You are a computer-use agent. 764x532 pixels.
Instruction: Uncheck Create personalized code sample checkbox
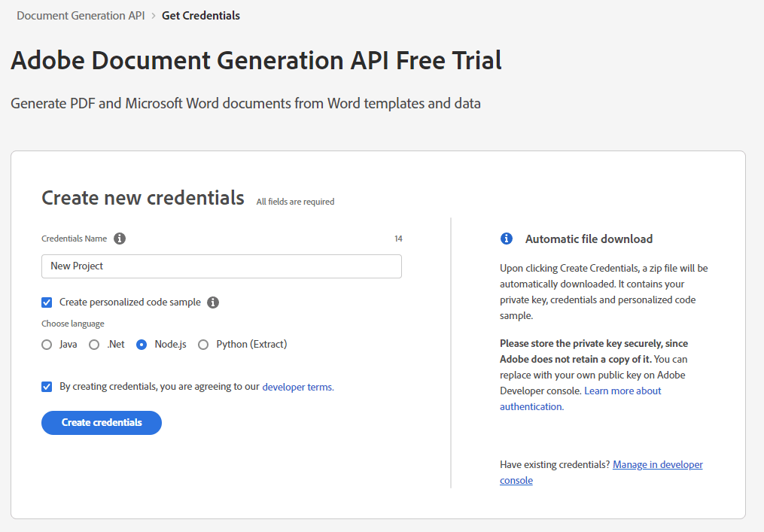pos(47,302)
